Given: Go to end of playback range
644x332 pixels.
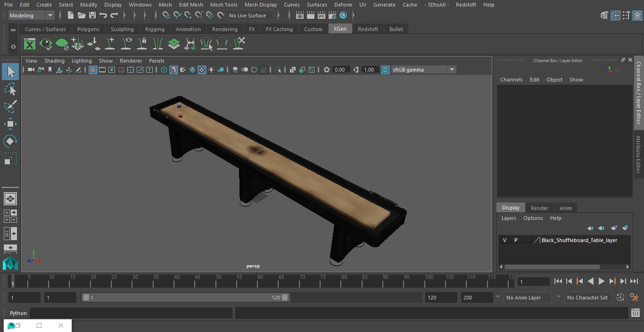Looking at the screenshot, I should pyautogui.click(x=634, y=281).
